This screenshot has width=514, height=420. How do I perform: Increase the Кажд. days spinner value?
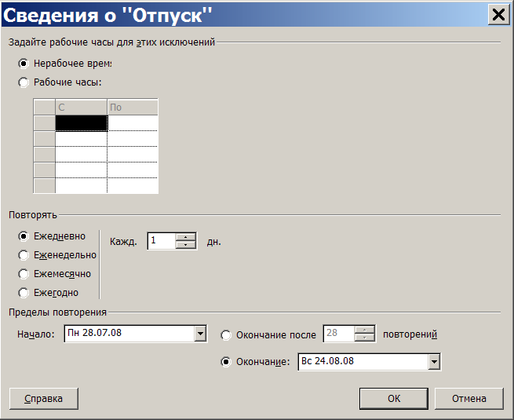tap(185, 237)
